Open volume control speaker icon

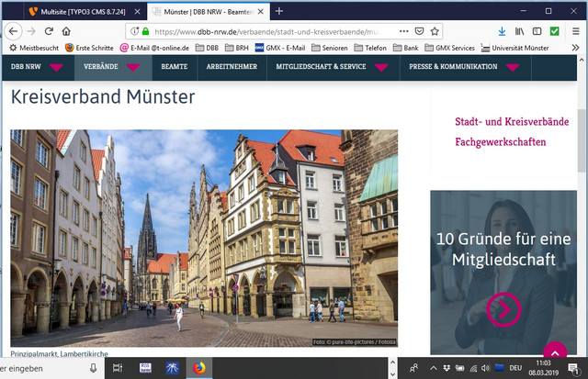coord(486,369)
